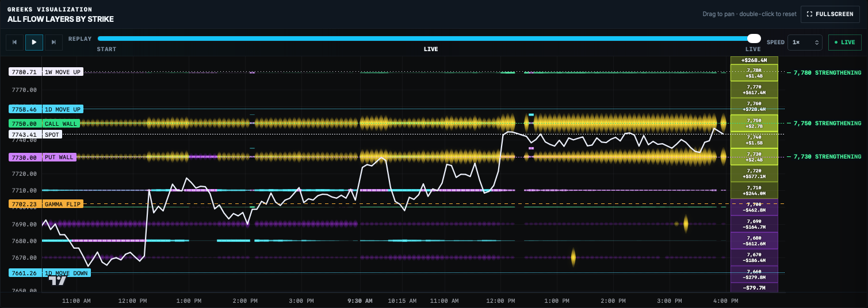Skip to end of replay
Image resolution: width=868 pixels, height=308 pixels.
(x=53, y=42)
